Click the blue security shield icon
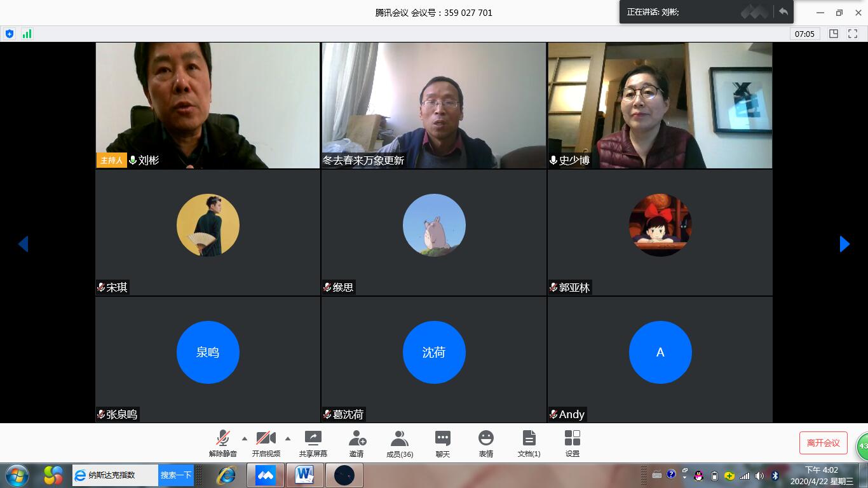868x488 pixels. (x=9, y=34)
